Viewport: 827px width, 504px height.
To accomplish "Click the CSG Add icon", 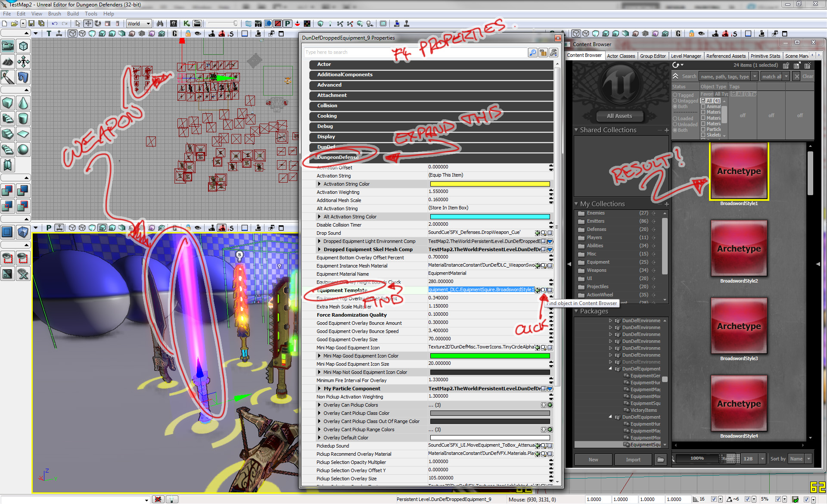I will (8, 190).
